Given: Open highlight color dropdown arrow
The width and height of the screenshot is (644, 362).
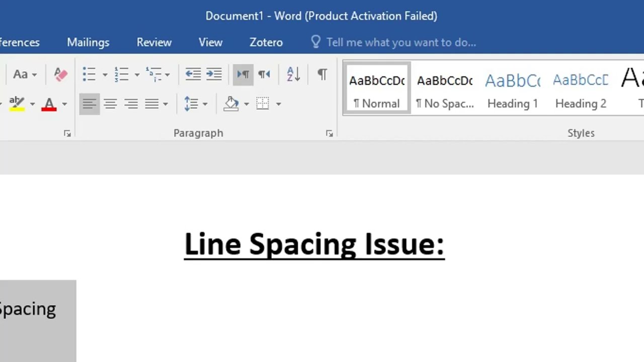Looking at the screenshot, I should coord(32,104).
